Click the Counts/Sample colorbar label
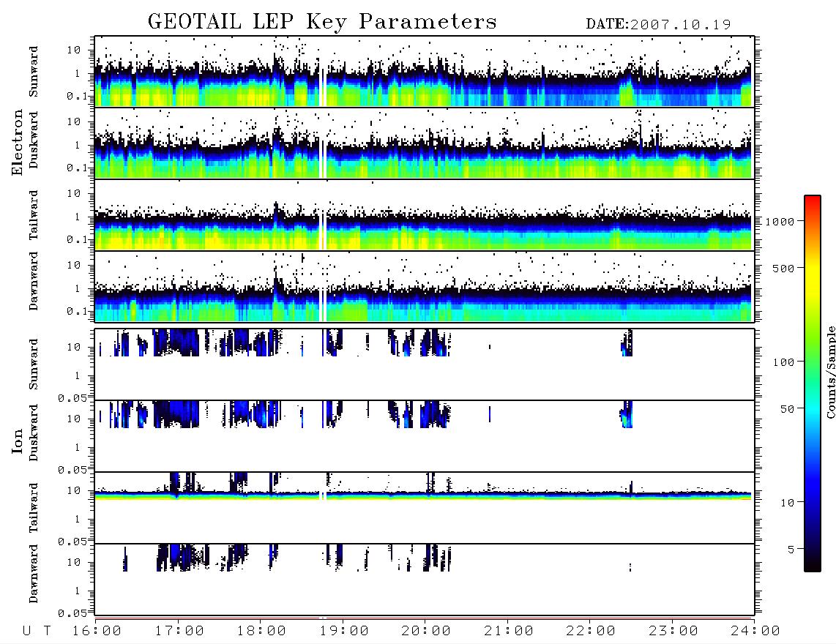836x644 pixels. coord(830,372)
